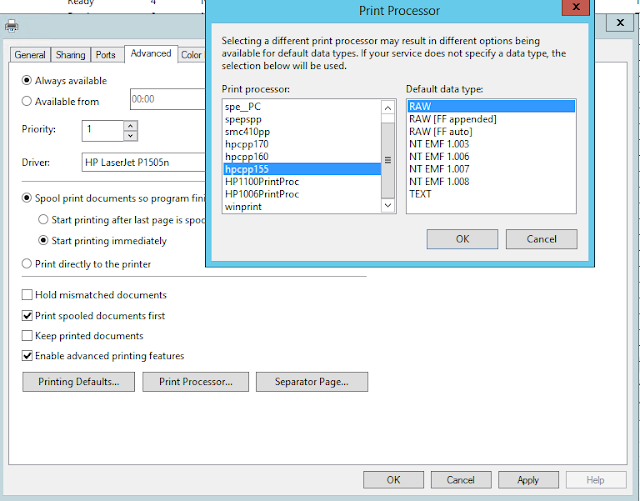Switch to the General tab

[x=30, y=55]
